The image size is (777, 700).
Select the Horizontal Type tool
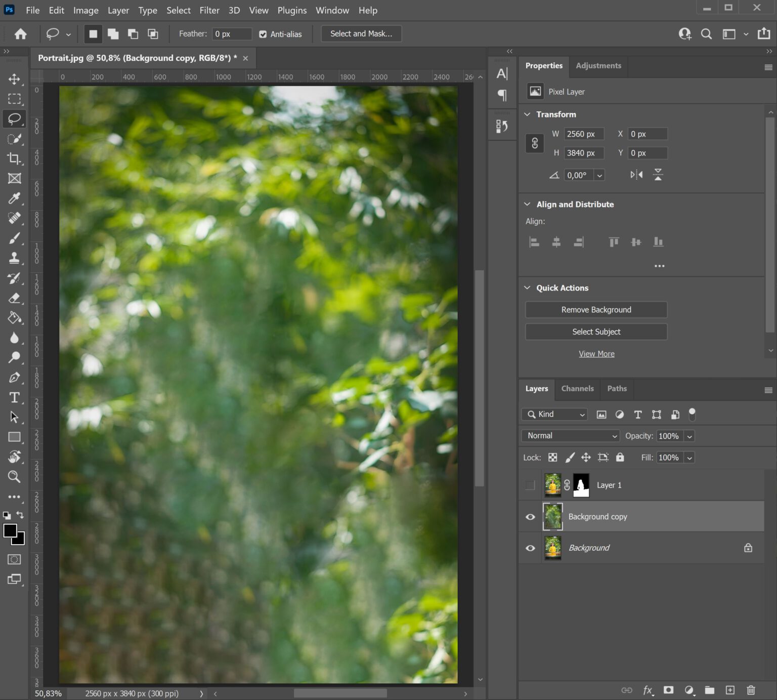pyautogui.click(x=14, y=398)
